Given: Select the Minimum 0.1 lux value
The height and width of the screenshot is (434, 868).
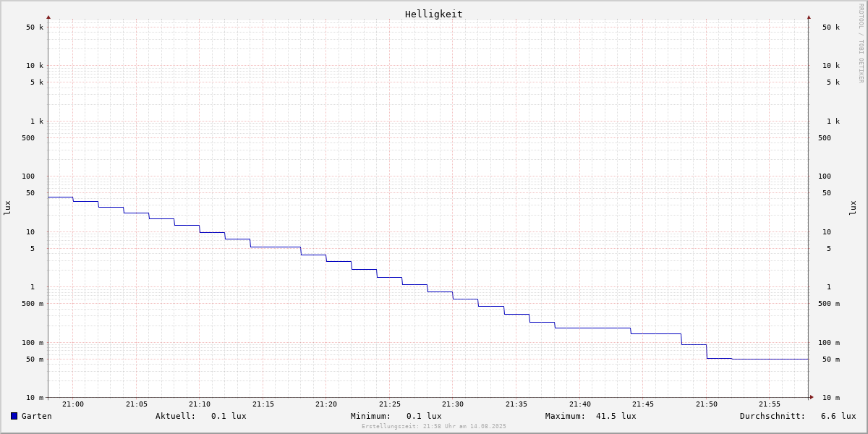Looking at the screenshot, I should pyautogui.click(x=424, y=416).
